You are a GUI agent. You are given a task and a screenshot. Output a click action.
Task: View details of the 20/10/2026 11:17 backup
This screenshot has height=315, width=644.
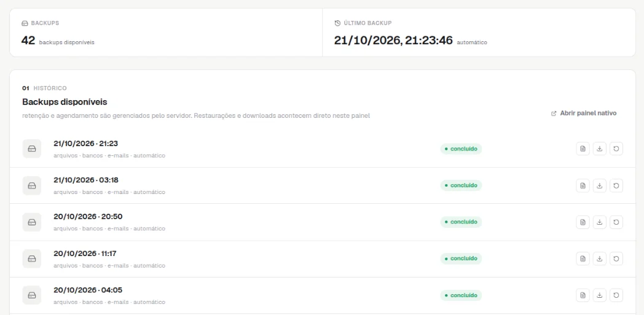583,259
